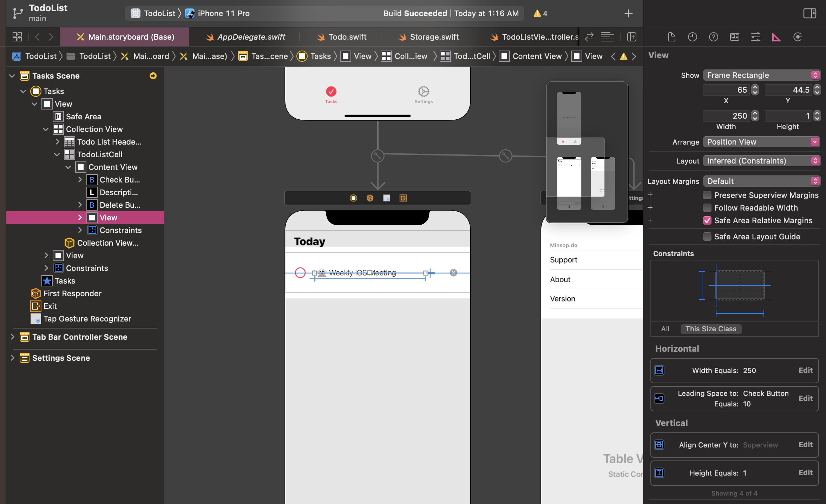Click the warning triangle in toolbar
The height and width of the screenshot is (504, 826).
[537, 13]
